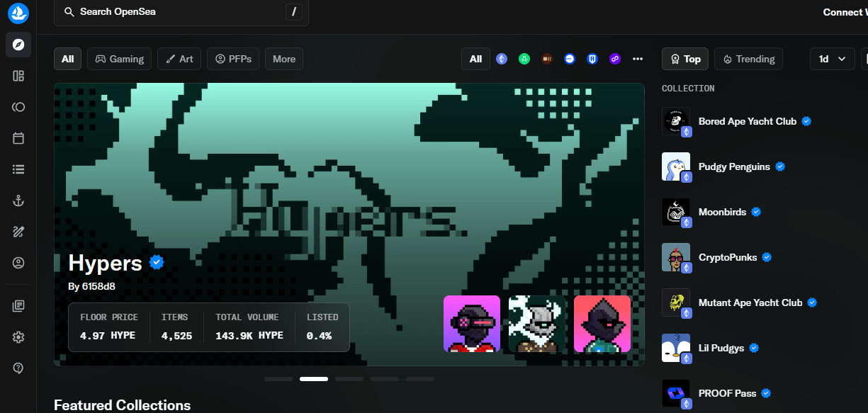
Task: Open the profile icon in sidebar
Action: [x=18, y=263]
